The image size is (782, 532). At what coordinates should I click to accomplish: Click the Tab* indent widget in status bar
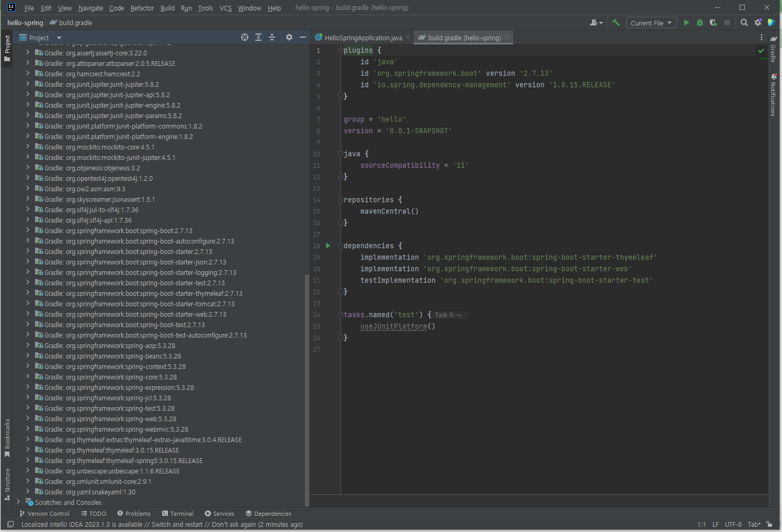coord(754,524)
